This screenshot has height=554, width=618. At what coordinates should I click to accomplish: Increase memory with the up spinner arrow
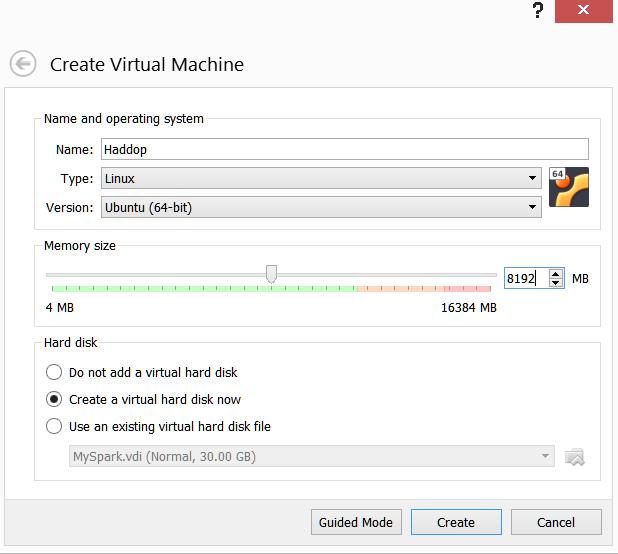556,274
